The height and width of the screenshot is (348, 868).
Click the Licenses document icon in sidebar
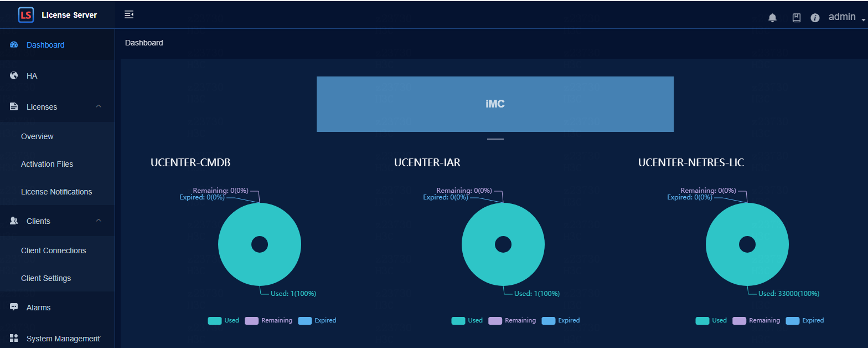point(14,107)
